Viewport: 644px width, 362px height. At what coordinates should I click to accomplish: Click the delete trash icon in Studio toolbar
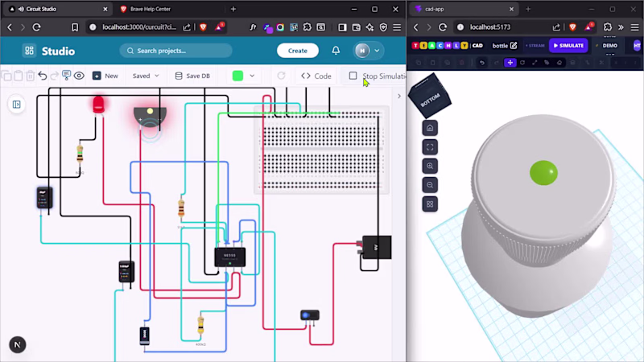coord(31,76)
